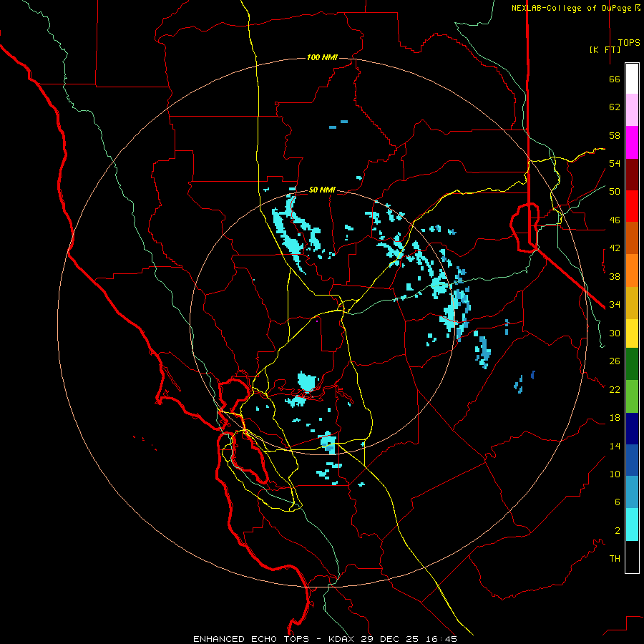Click the '6' legend value
644x644 pixels.
(x=617, y=502)
